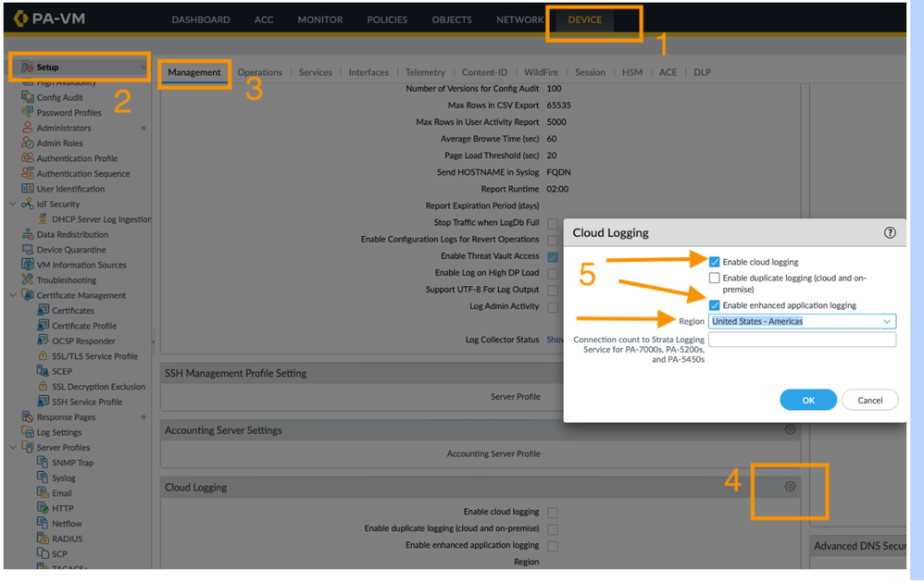Viewport: 924px width, 583px height.
Task: Click the RADIUS icon in sidebar
Action: click(x=43, y=539)
